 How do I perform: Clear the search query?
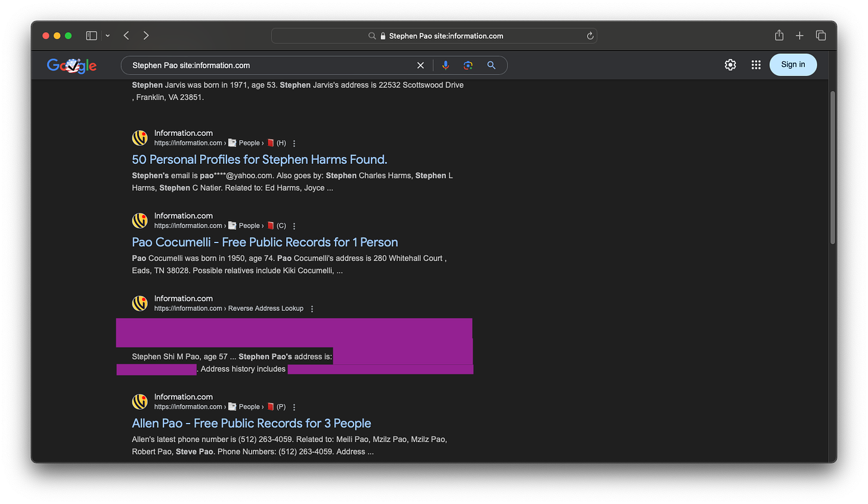[420, 66]
